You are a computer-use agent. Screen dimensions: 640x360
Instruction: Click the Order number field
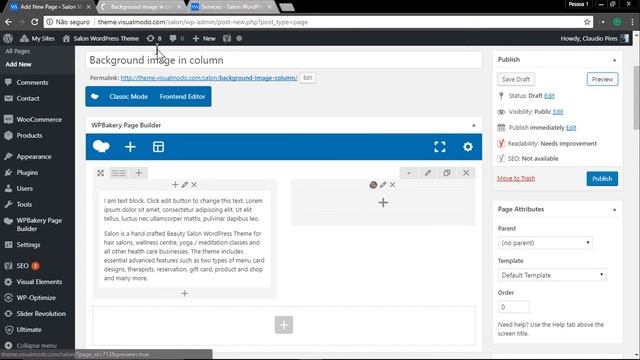[513, 307]
